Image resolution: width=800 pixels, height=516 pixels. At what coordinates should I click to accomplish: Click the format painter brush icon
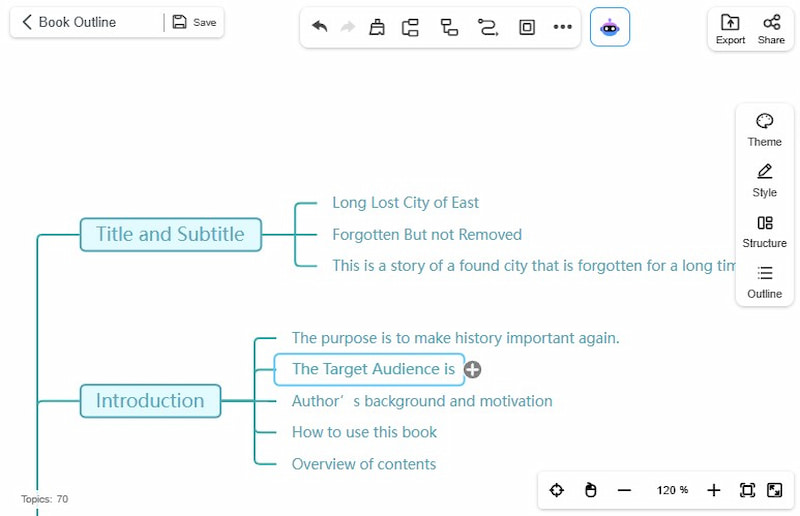(x=377, y=27)
